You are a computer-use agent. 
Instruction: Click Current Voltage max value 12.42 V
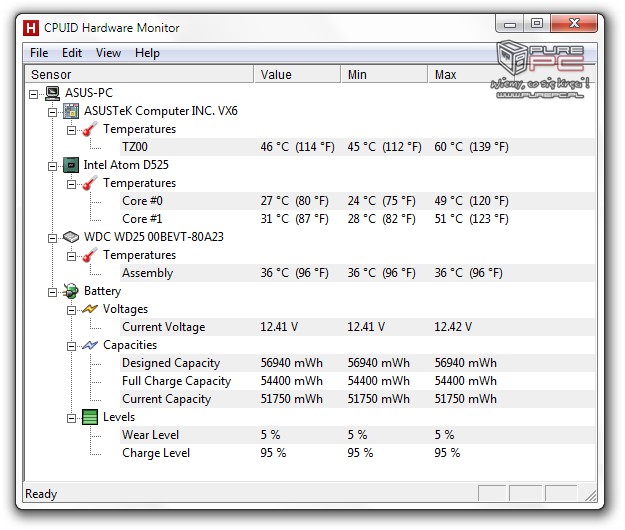453,327
